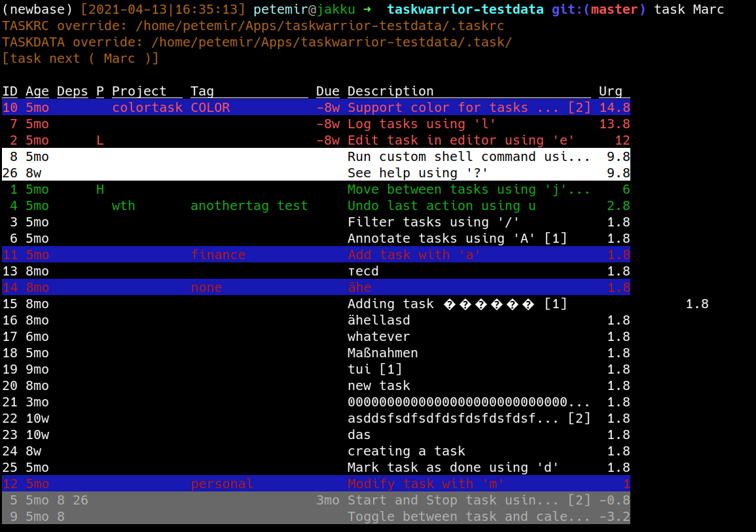
Task: Click the Due column header
Action: (x=327, y=91)
